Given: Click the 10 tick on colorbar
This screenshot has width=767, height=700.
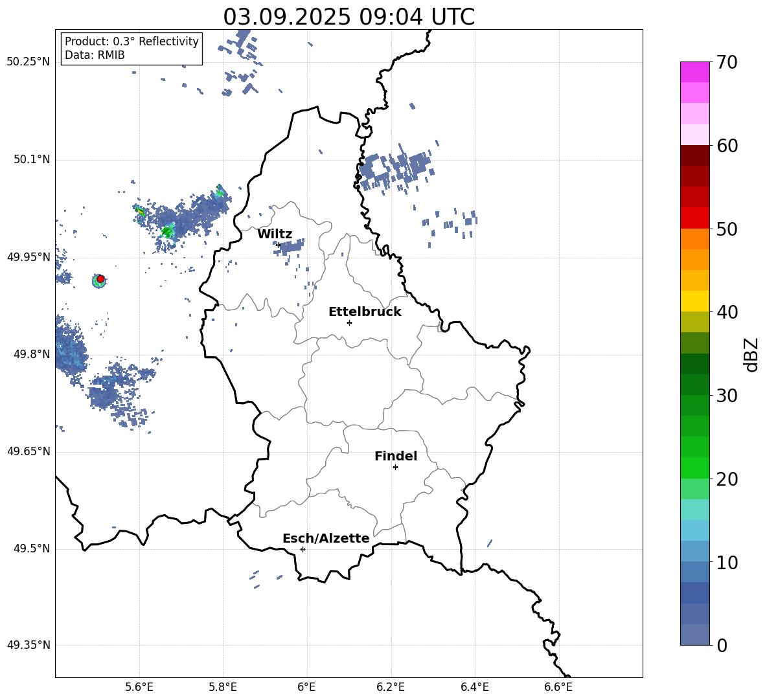Looking at the screenshot, I should (x=727, y=562).
